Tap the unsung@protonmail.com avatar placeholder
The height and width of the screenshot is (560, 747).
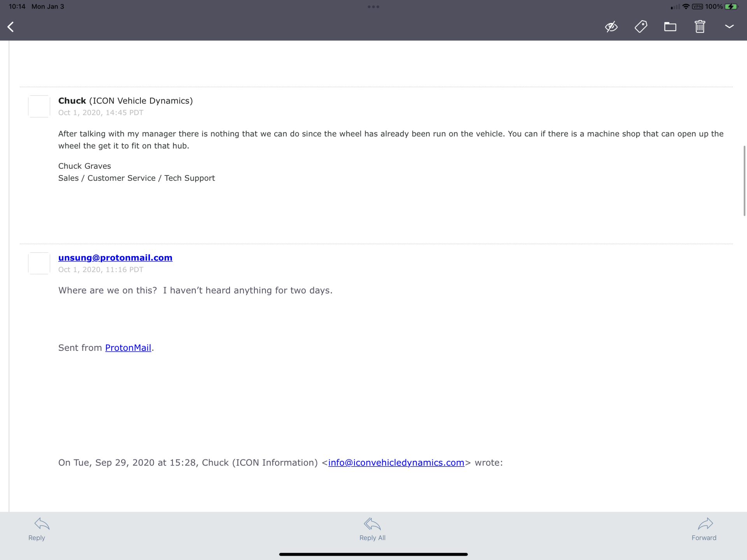[x=39, y=263]
